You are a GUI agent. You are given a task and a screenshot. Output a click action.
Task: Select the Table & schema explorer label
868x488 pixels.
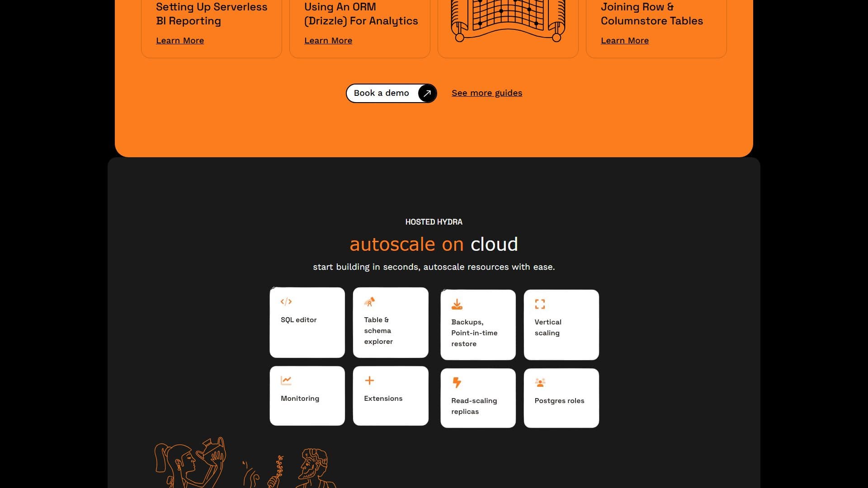click(378, 331)
